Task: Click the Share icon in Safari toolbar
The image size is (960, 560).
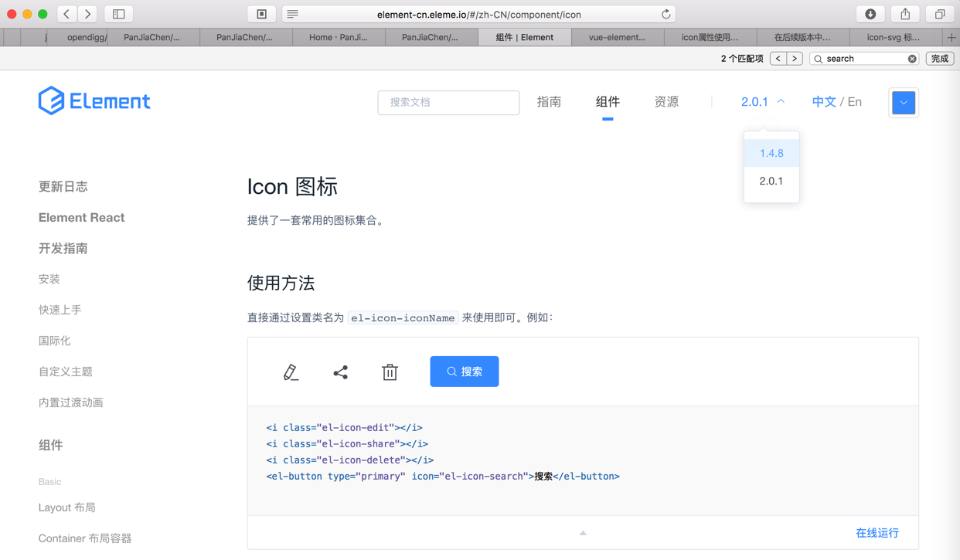Action: tap(905, 14)
